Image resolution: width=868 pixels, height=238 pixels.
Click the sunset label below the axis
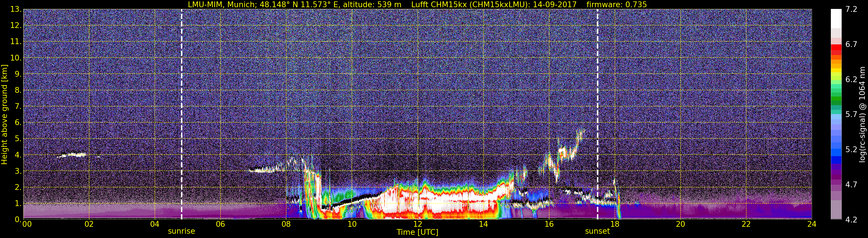click(x=597, y=231)
